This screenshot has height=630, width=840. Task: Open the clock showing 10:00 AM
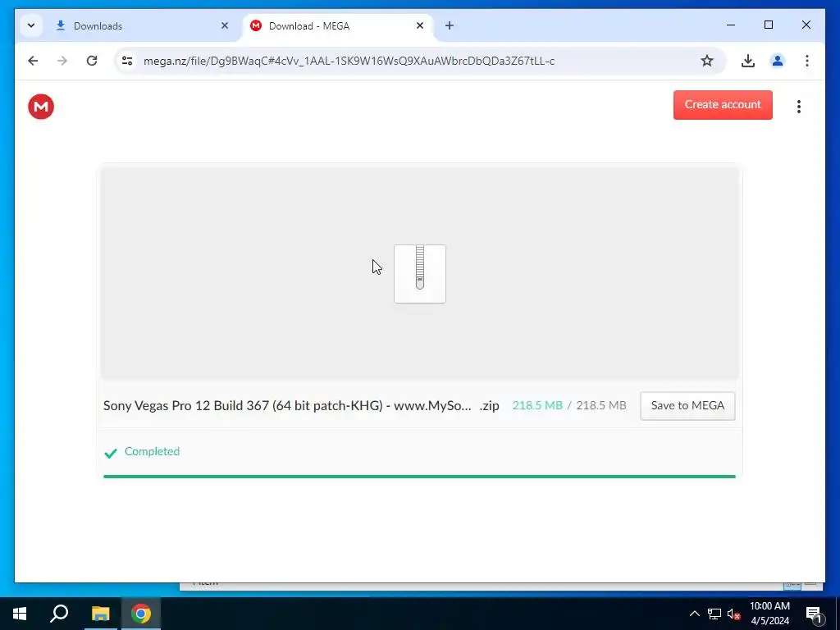coord(769,614)
